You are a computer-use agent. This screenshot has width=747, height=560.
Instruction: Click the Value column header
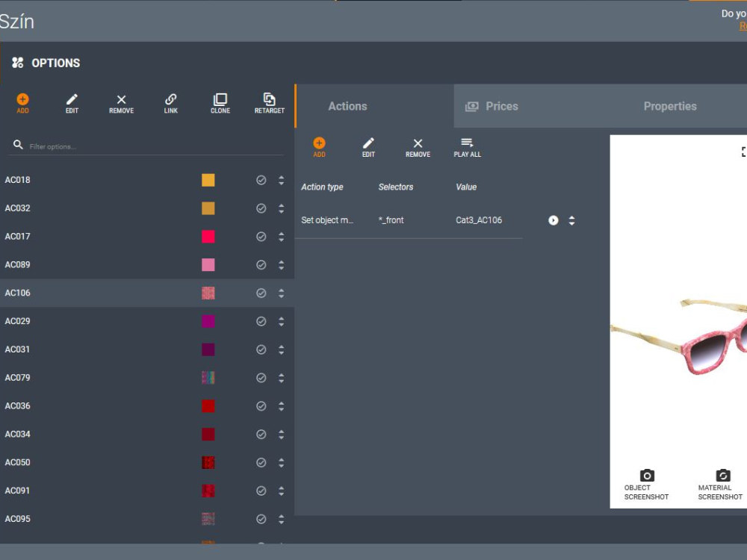[466, 187]
